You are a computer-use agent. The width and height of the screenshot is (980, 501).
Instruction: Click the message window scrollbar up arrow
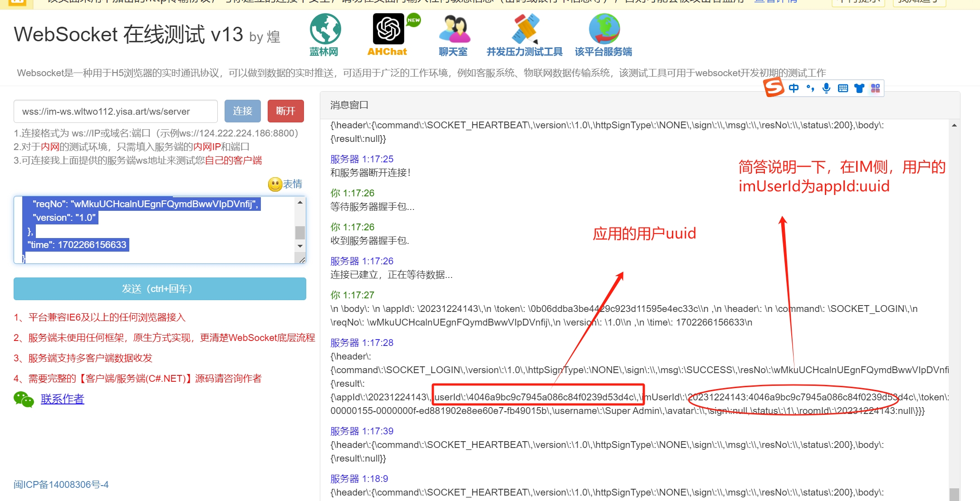pyautogui.click(x=954, y=125)
